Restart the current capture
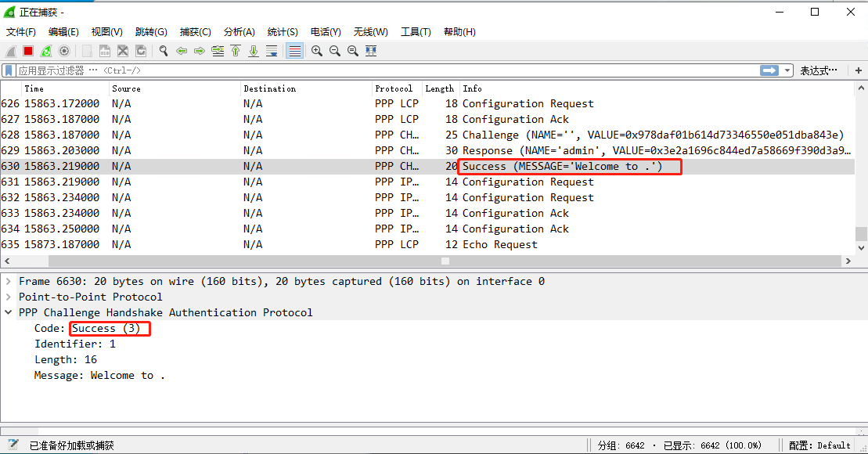868x454 pixels. click(46, 51)
